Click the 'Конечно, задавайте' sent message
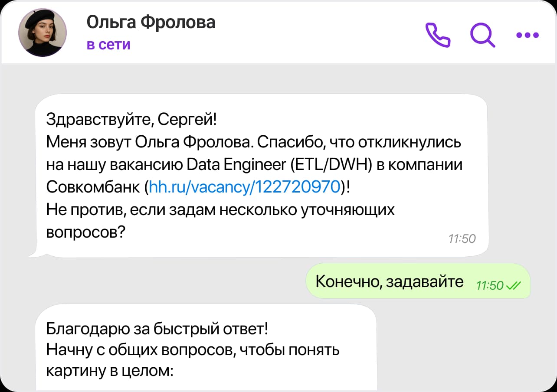 point(389,281)
